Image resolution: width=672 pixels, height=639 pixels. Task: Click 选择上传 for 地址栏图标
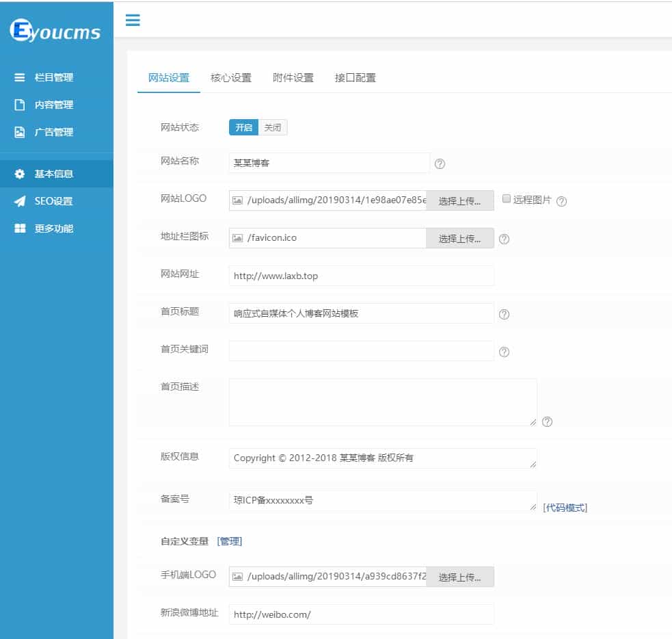460,239
